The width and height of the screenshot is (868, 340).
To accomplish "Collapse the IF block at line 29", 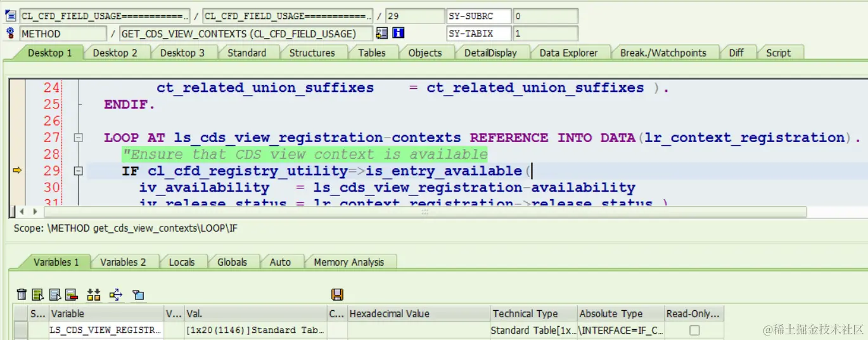I will pos(79,171).
